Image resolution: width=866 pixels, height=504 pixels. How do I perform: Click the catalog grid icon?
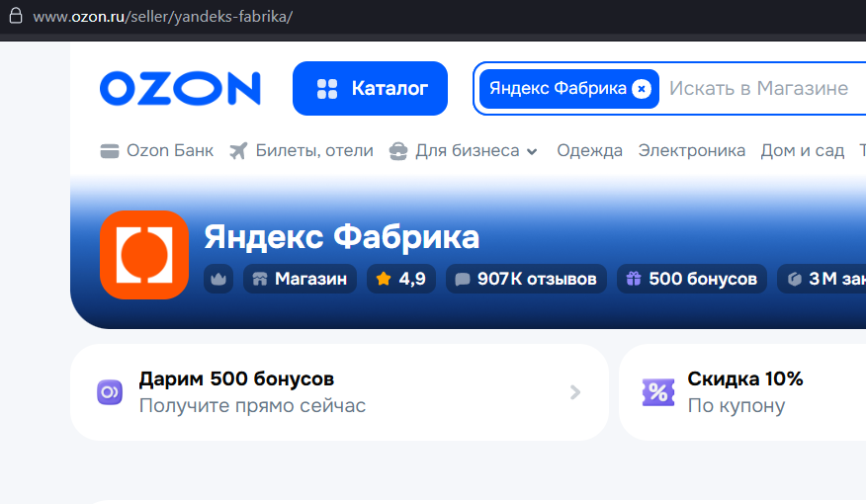(327, 88)
